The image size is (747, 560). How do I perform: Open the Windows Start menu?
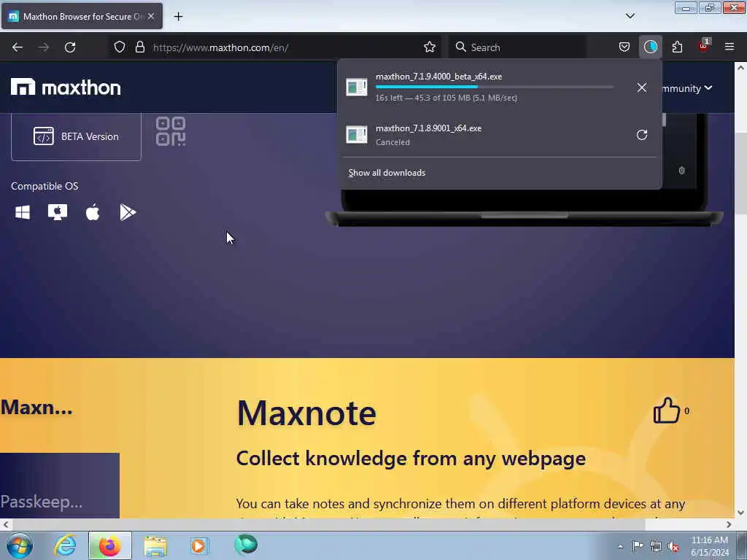point(20,545)
